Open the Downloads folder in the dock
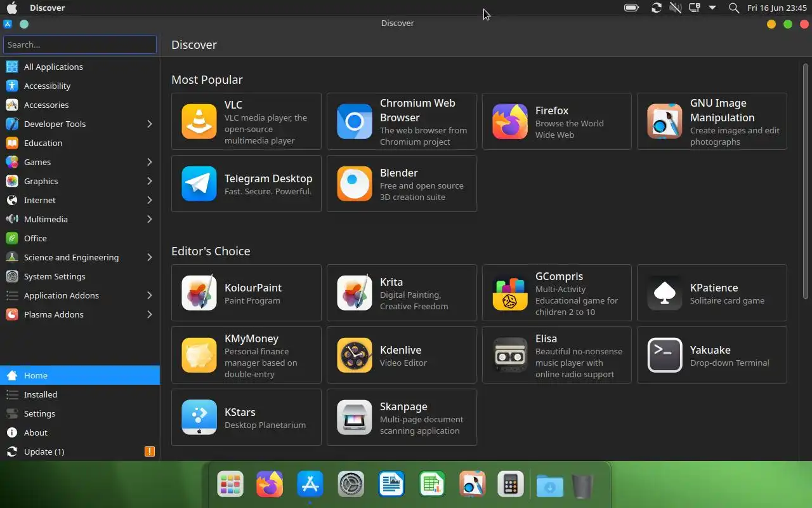This screenshot has height=508, width=812. 549,486
